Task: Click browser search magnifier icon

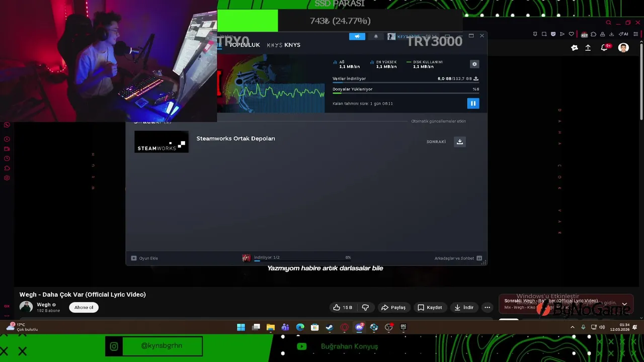Action: (608, 23)
